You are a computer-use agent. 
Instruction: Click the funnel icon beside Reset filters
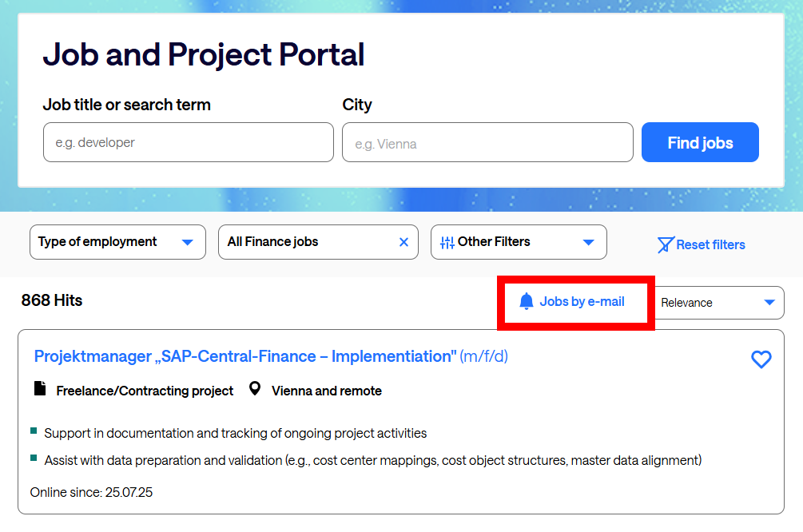click(x=665, y=244)
